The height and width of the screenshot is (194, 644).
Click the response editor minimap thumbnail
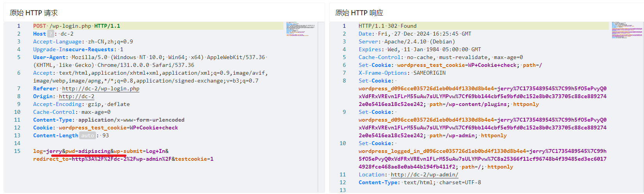pyautogui.click(x=626, y=30)
